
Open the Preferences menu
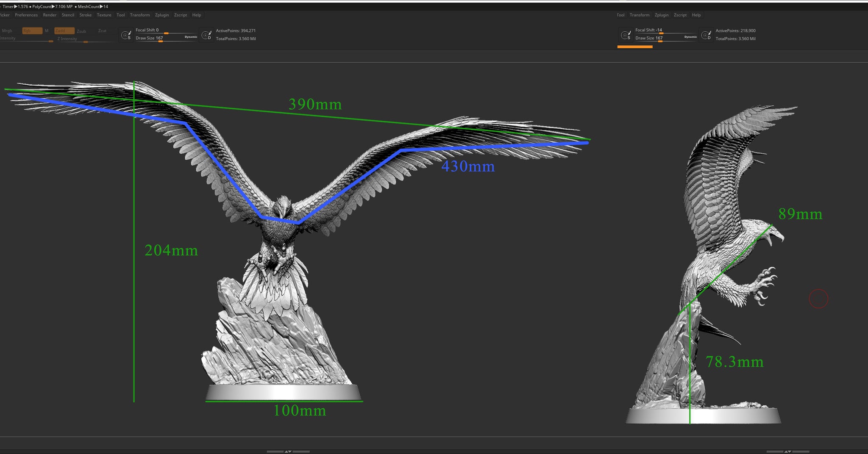pyautogui.click(x=26, y=15)
